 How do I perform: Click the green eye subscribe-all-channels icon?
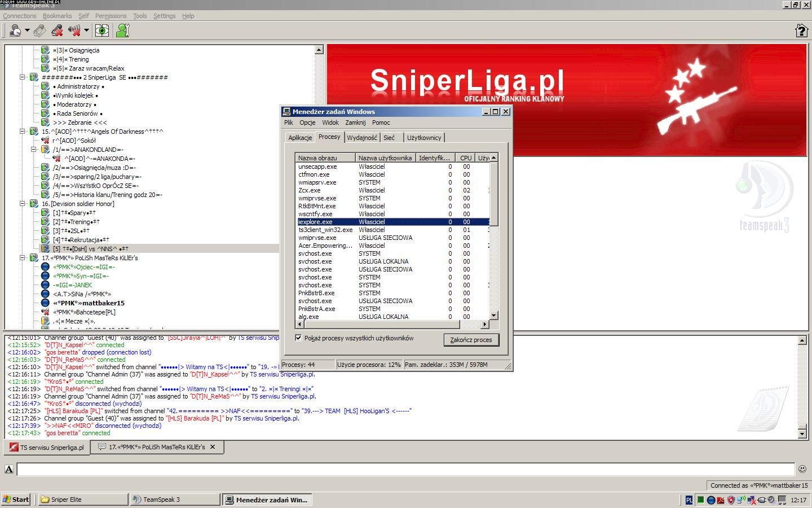click(102, 30)
